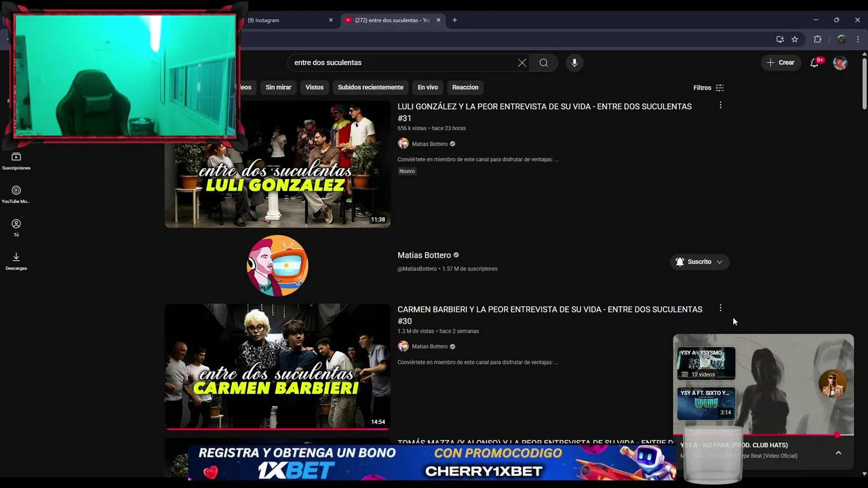Select the Sin mirar filter chip

click(278, 87)
